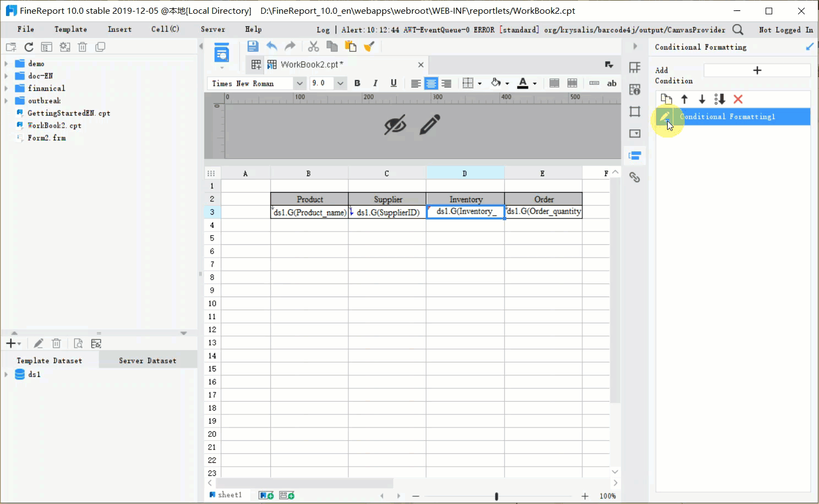This screenshot has height=504, width=819.
Task: Align cell text to the center
Action: (x=431, y=83)
